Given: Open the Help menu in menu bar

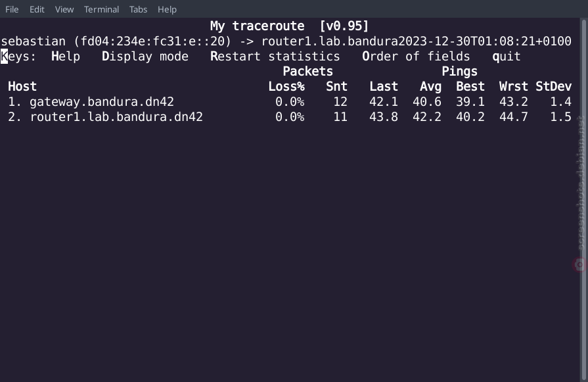Looking at the screenshot, I should pos(167,9).
